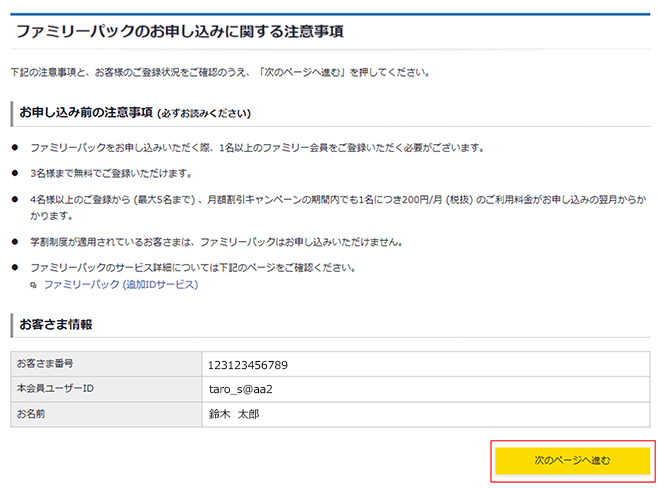Click the お客さま情報 section heading
This screenshot has height=489, width=660.
pyautogui.click(x=56, y=324)
